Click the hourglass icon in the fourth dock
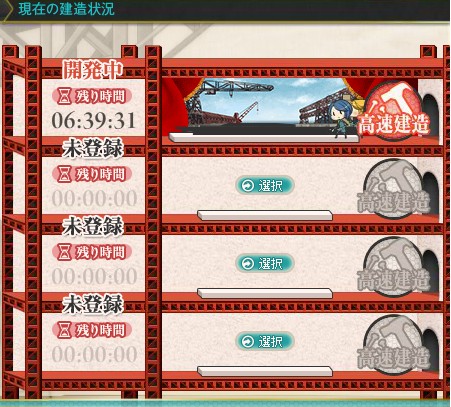451x407 pixels. 64,330
